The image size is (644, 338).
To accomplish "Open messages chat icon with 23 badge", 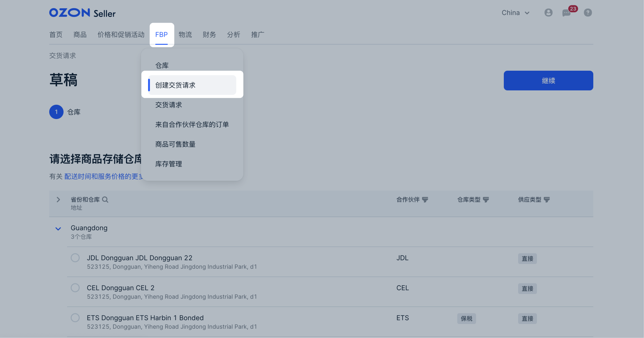I will [x=566, y=13].
